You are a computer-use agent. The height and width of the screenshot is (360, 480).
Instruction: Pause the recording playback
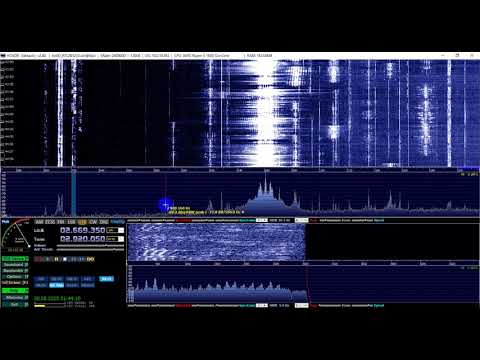coord(56,259)
